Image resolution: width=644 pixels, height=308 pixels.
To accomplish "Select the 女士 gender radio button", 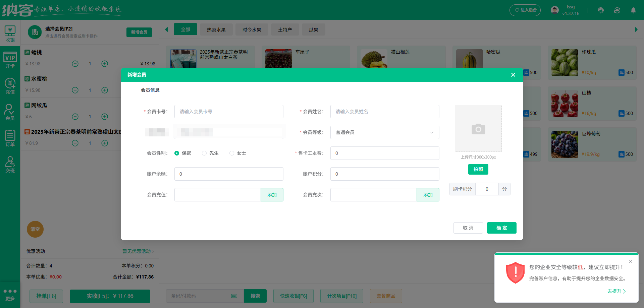I will point(231,153).
